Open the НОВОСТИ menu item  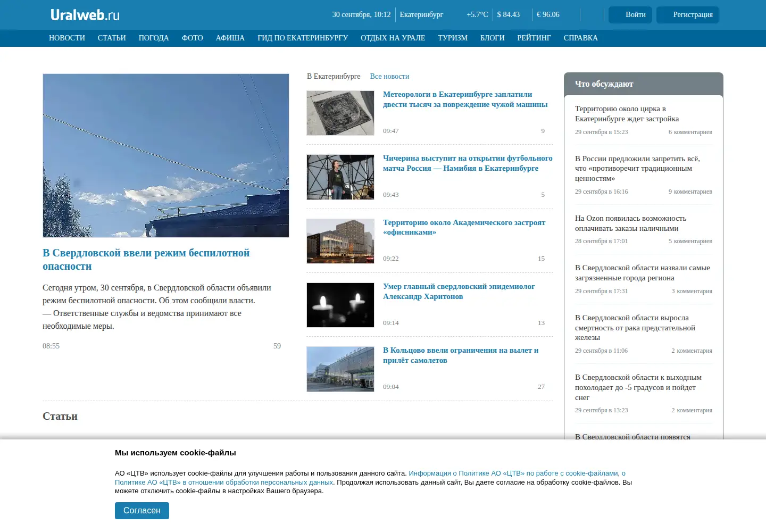tap(67, 38)
